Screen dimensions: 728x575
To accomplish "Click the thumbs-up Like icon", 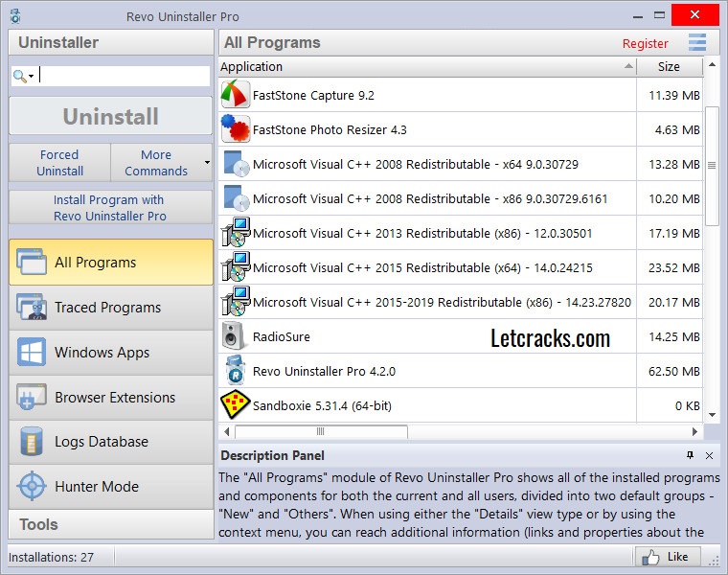I will (650, 557).
